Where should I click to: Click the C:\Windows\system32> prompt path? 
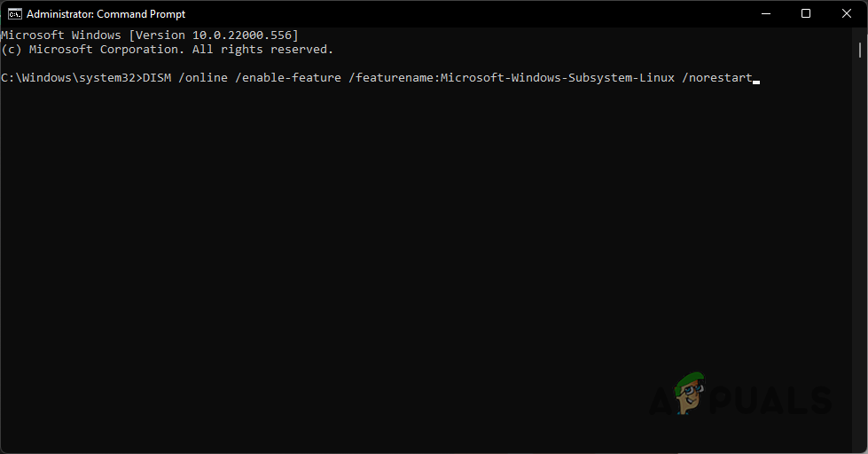click(71, 78)
